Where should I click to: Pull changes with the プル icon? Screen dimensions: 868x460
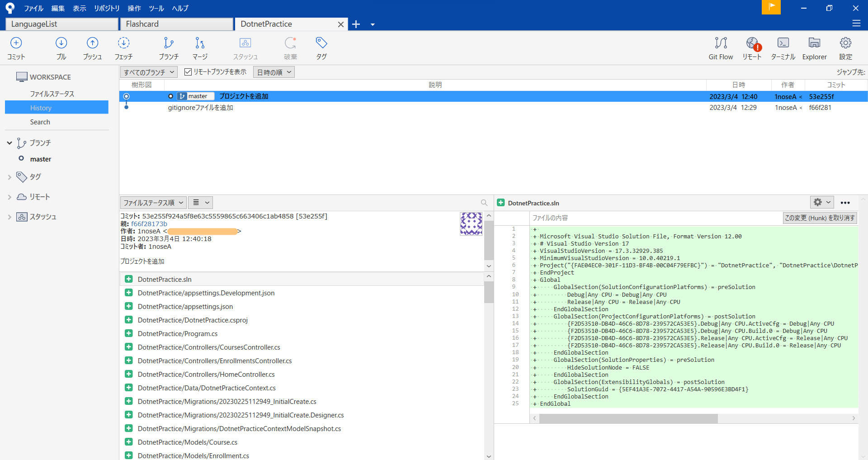pos(61,47)
